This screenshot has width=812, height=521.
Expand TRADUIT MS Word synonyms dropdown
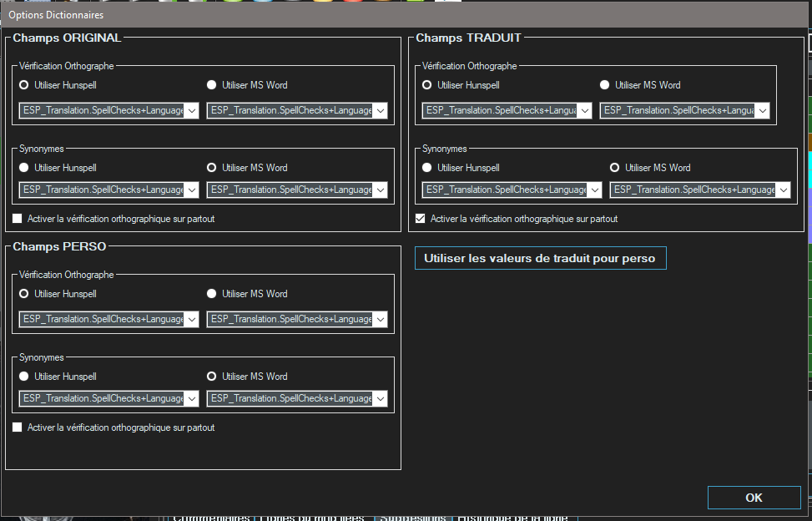coord(783,190)
